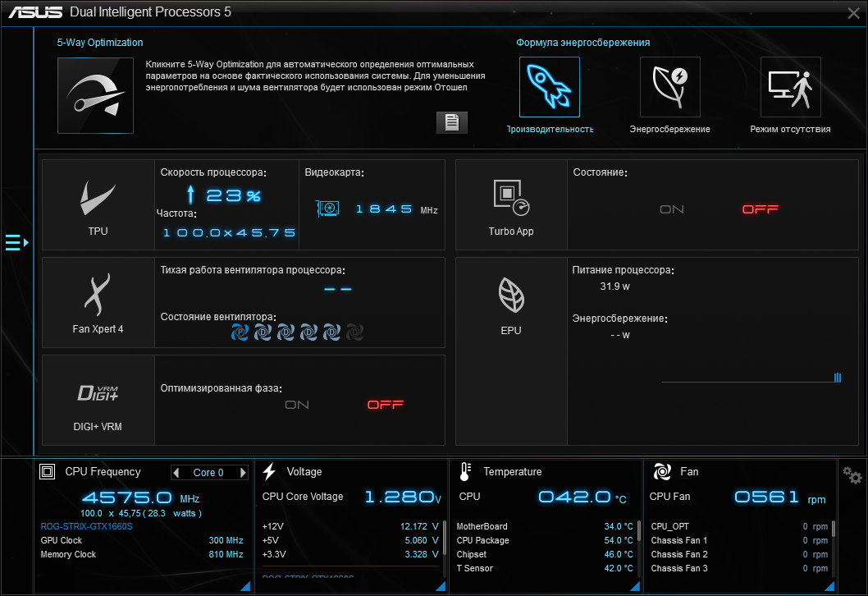
Task: Expand the CPU Frequency panel corner
Action: click(x=245, y=586)
